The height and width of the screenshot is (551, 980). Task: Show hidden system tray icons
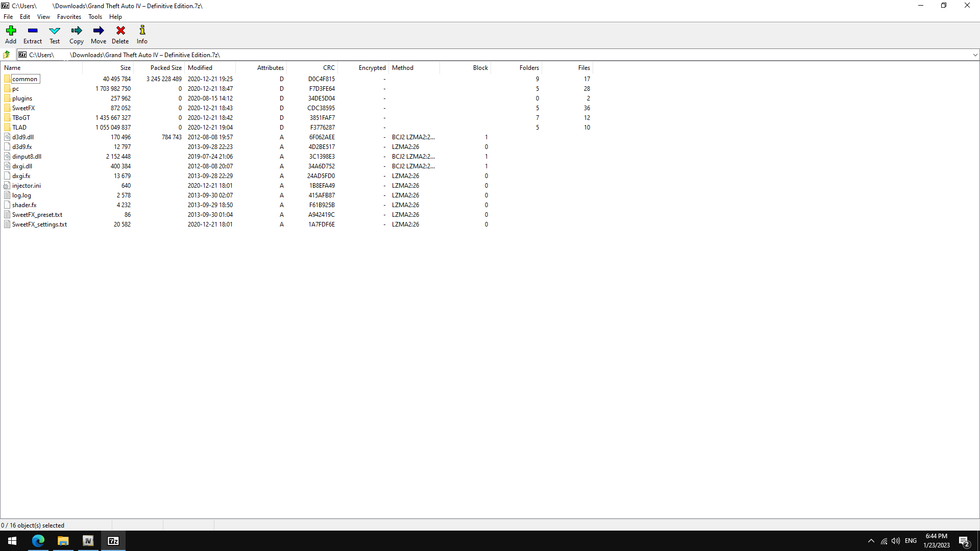(x=871, y=541)
